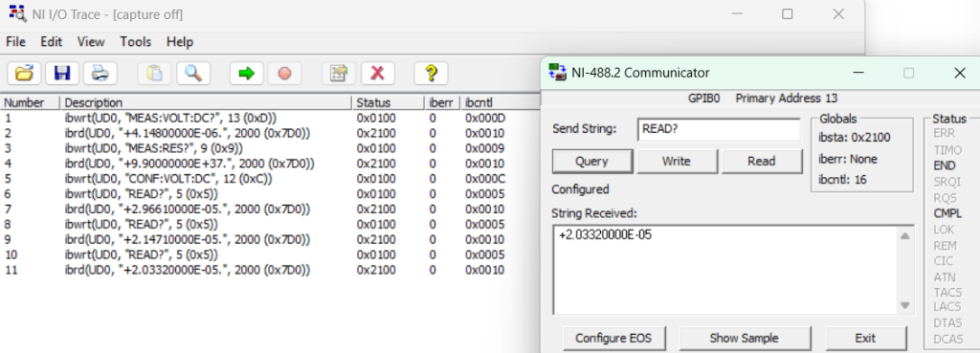Click iberr: None in Globals
Screen dimensions: 980x353
[x=848, y=159]
